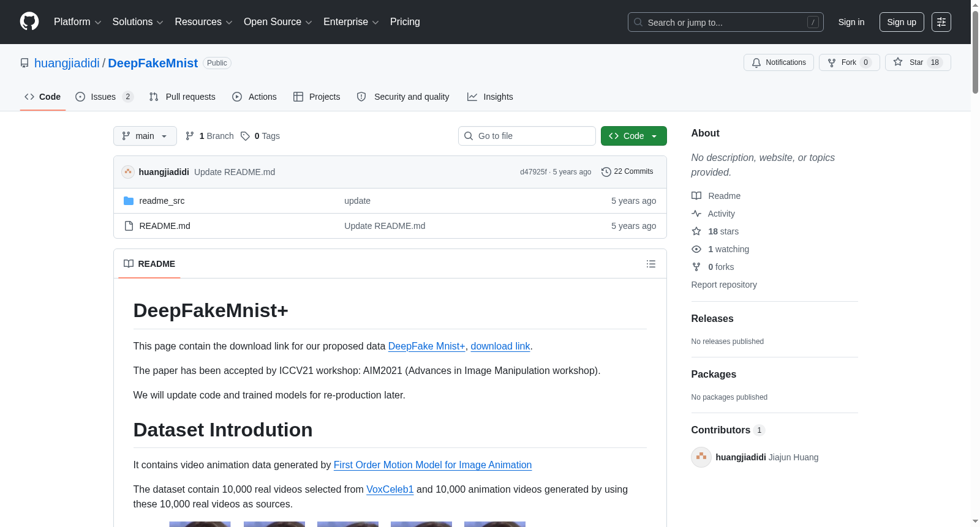Expand the Solutions menu
This screenshot has height=527, width=980.
(x=138, y=22)
